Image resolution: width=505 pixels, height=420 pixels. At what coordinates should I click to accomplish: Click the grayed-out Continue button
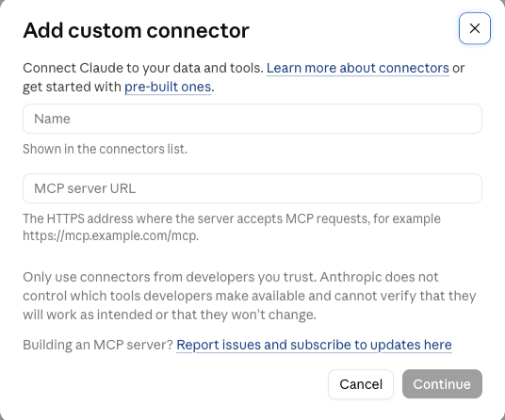[x=442, y=384]
